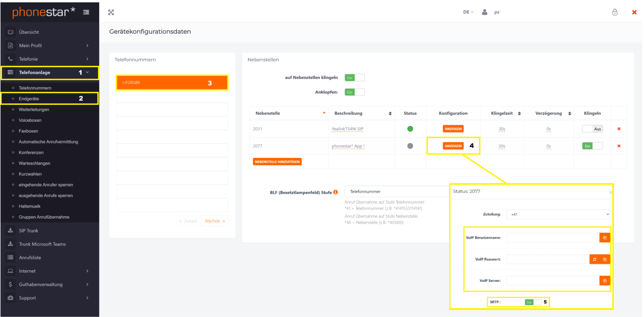Delete extension 2031 with red X
This screenshot has height=317, width=644.
[x=619, y=129]
